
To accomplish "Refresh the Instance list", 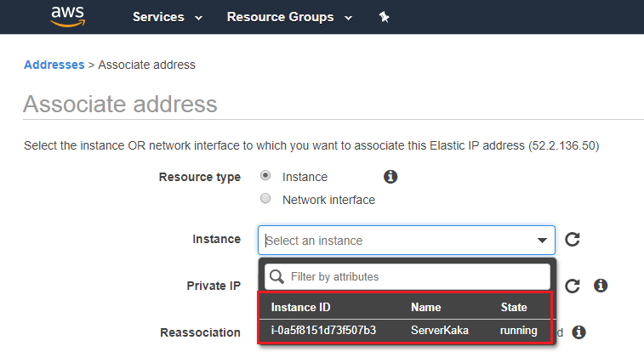I will tap(573, 240).
